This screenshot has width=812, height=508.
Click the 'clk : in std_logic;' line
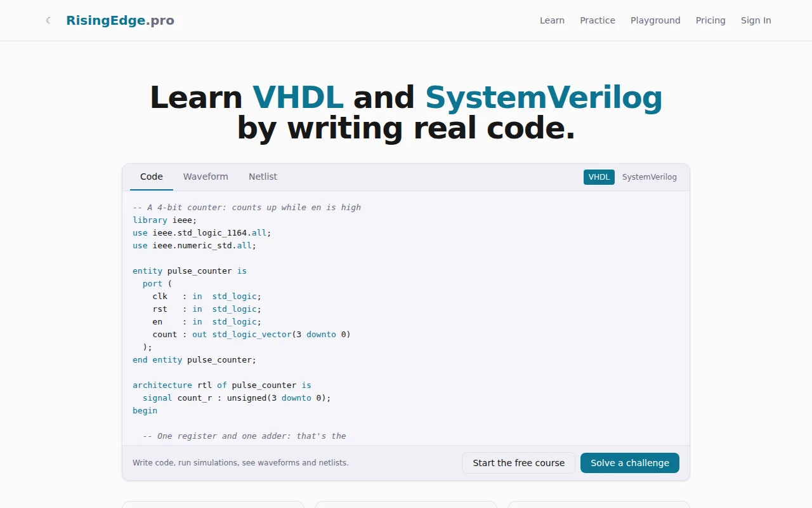pyautogui.click(x=207, y=297)
